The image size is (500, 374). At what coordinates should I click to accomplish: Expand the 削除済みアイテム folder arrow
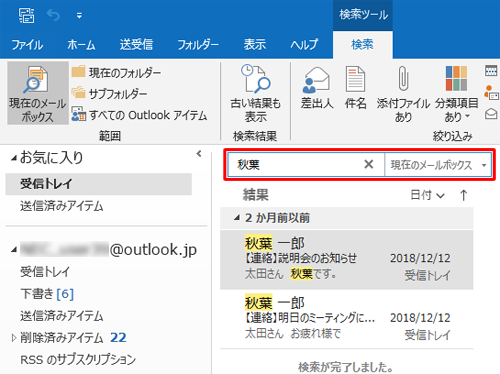click(x=14, y=338)
